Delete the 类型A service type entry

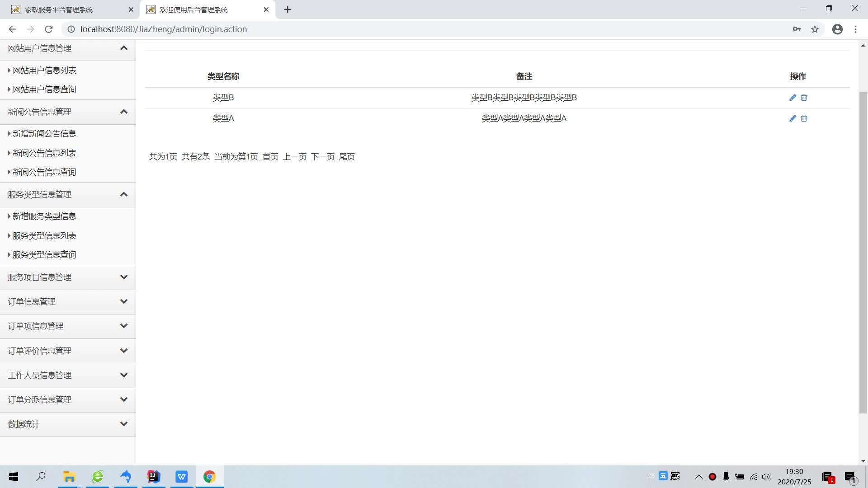[804, 118]
